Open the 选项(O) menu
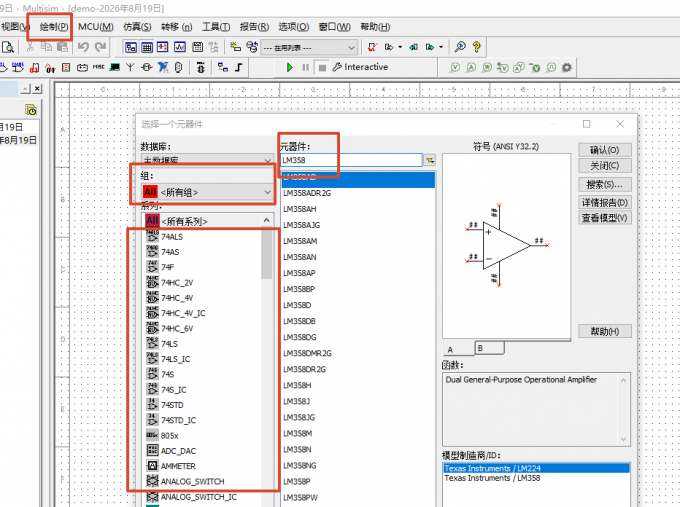 294,27
